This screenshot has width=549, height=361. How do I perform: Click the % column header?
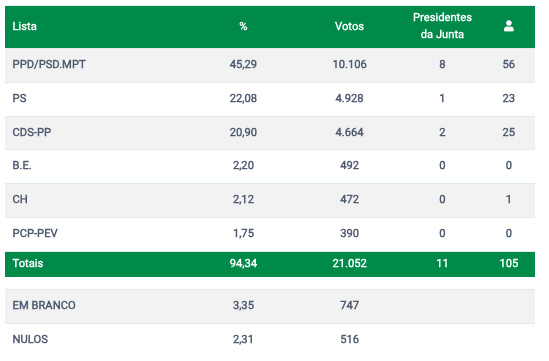[243, 26]
